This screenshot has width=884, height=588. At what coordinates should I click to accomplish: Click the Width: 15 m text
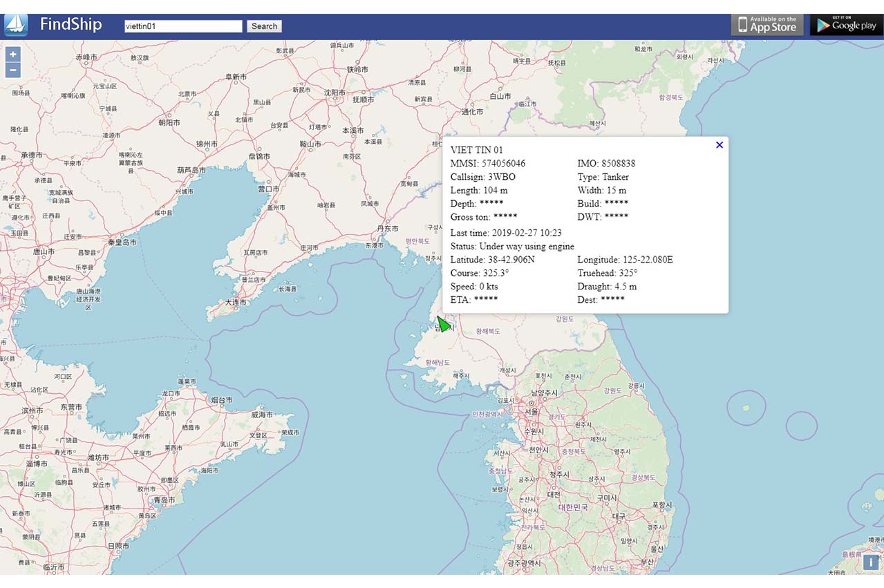coord(602,190)
